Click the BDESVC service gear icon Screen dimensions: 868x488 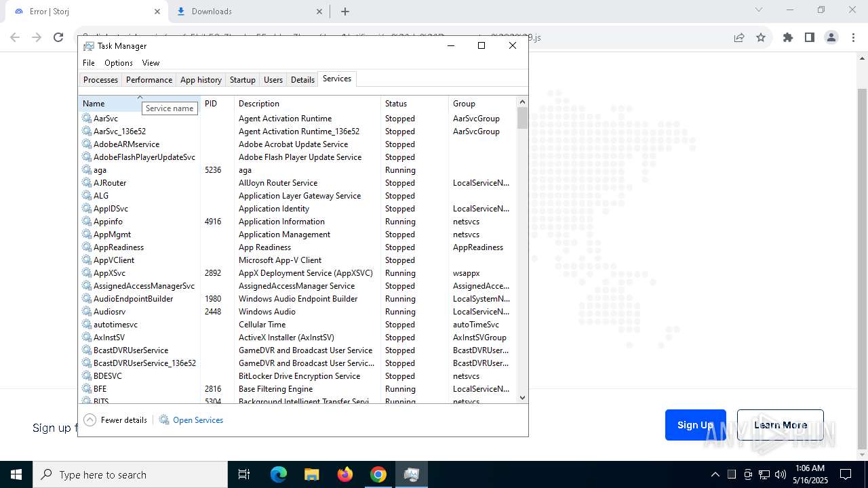click(x=87, y=376)
